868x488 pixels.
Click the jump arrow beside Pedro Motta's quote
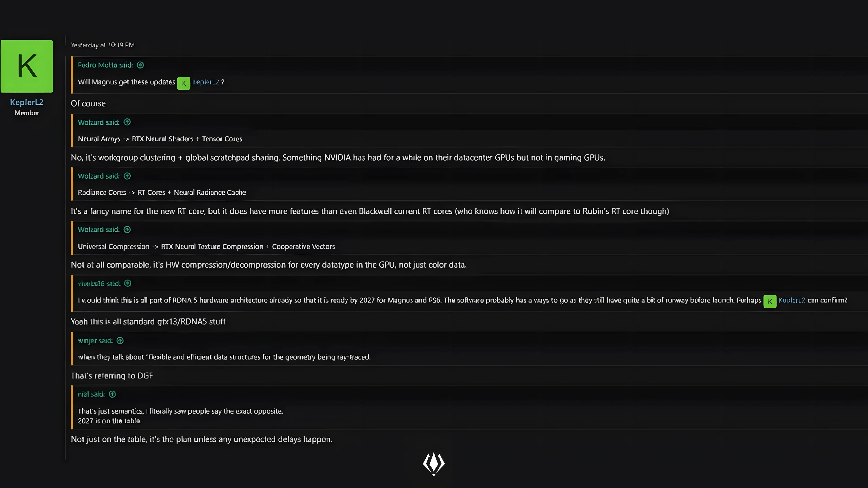141,65
